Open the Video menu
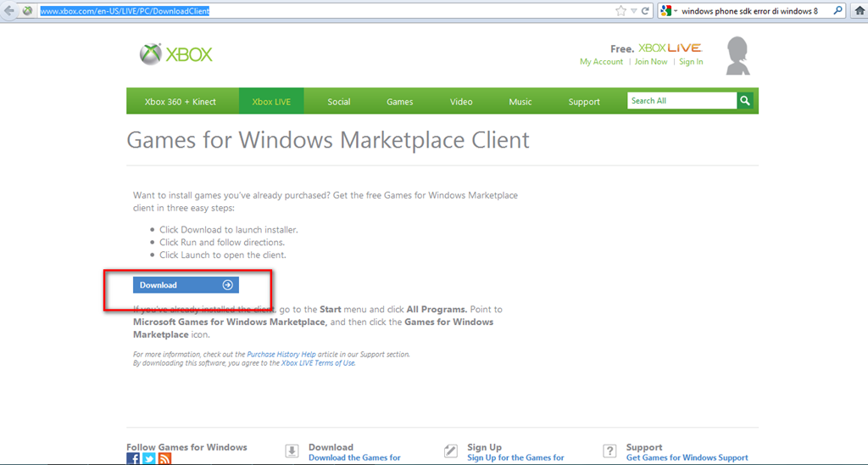 [461, 102]
